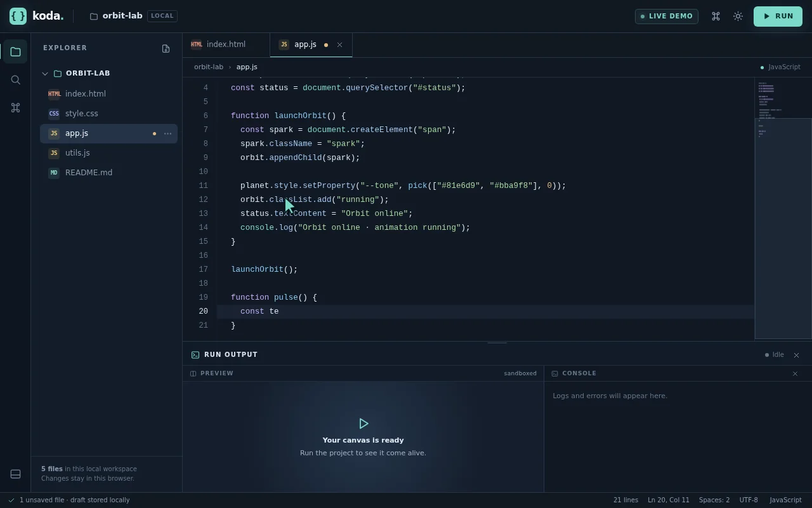Screen dimensions: 812x508
Task: Select app.js in the Explorer list
Action: tap(108, 133)
